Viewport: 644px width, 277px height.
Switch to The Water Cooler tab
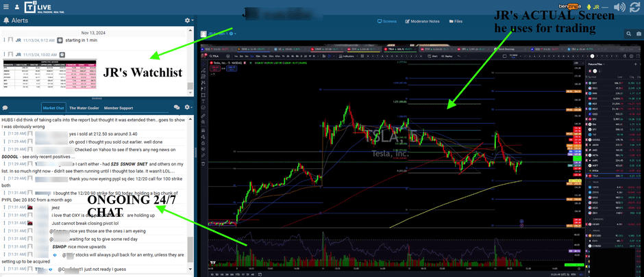point(84,108)
